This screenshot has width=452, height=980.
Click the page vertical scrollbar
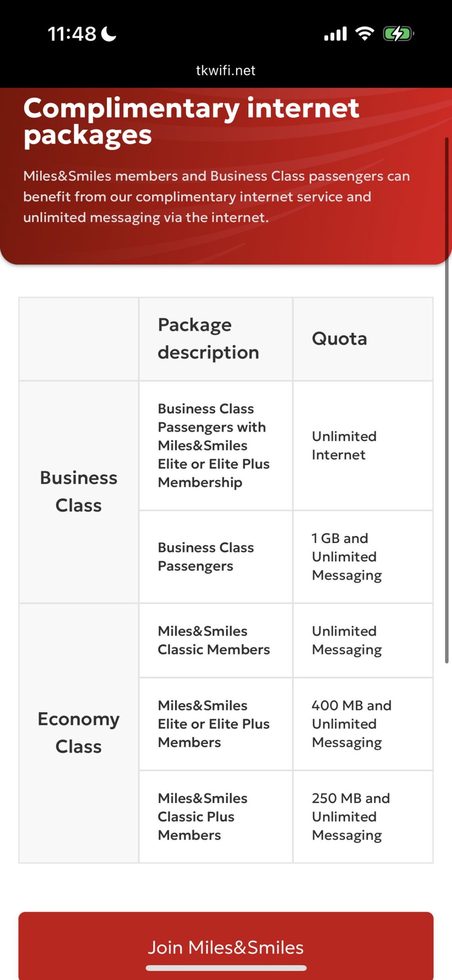coord(447,399)
